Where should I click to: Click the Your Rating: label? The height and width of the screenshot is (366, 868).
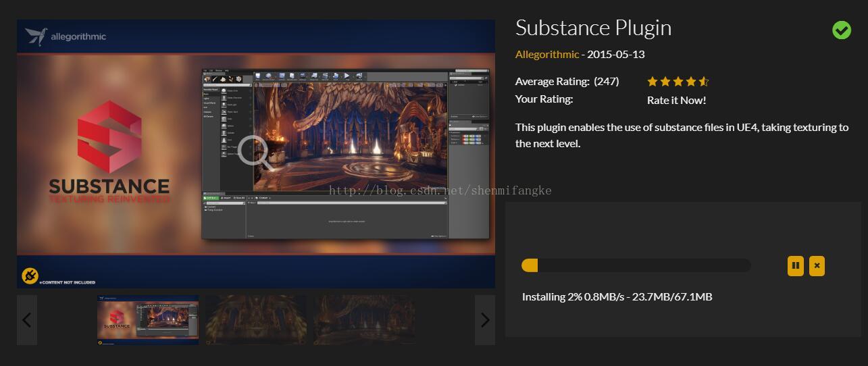point(544,99)
